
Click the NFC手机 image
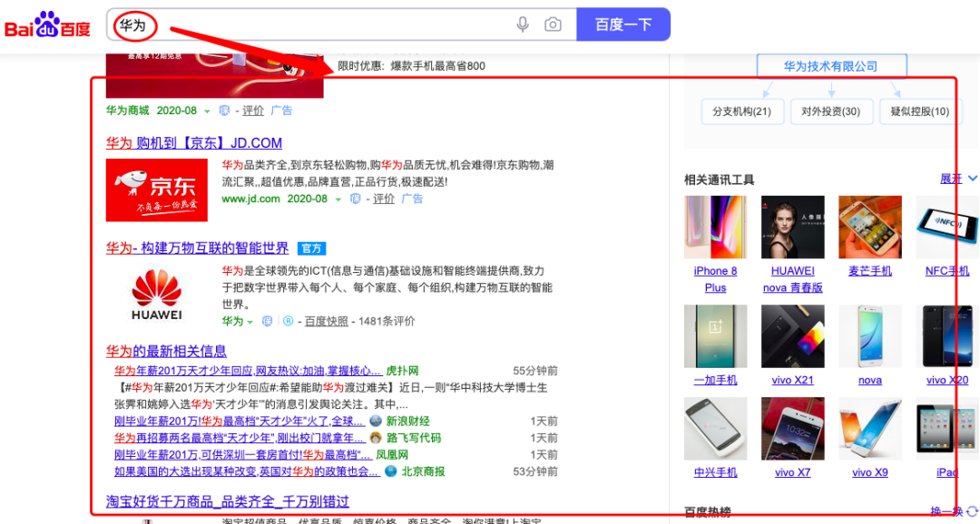click(947, 228)
